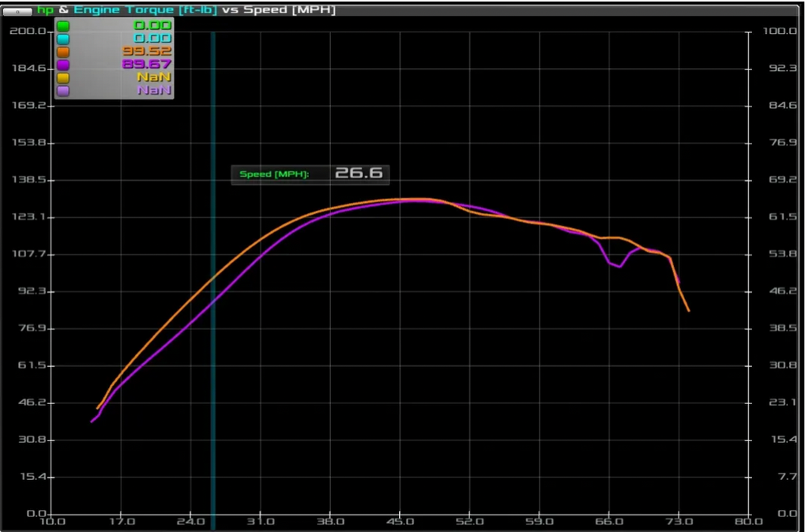Click the 80.0 bottom axis label

coord(749,522)
